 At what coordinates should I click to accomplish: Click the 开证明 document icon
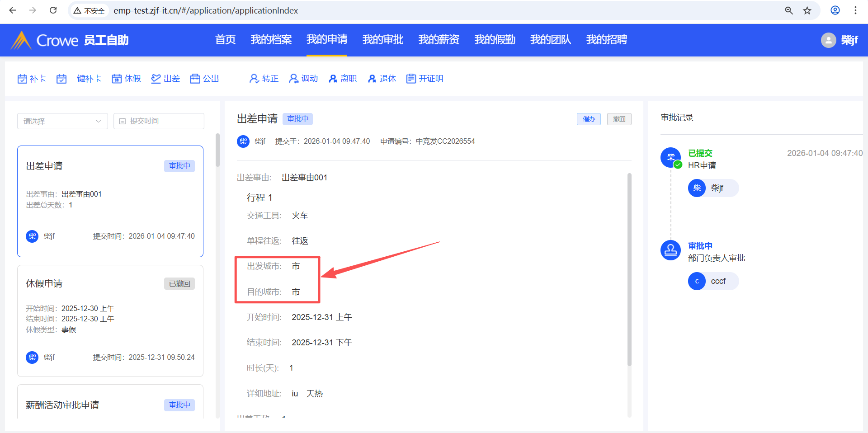pyautogui.click(x=411, y=79)
